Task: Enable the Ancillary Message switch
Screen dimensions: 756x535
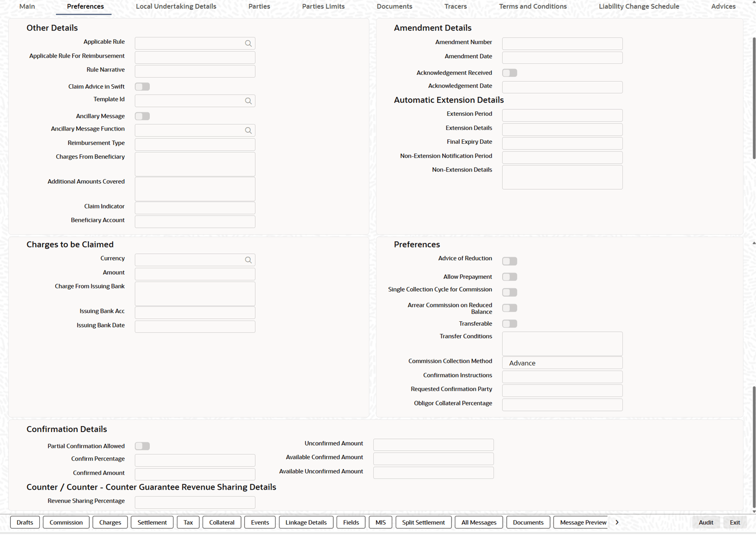Action: (142, 116)
